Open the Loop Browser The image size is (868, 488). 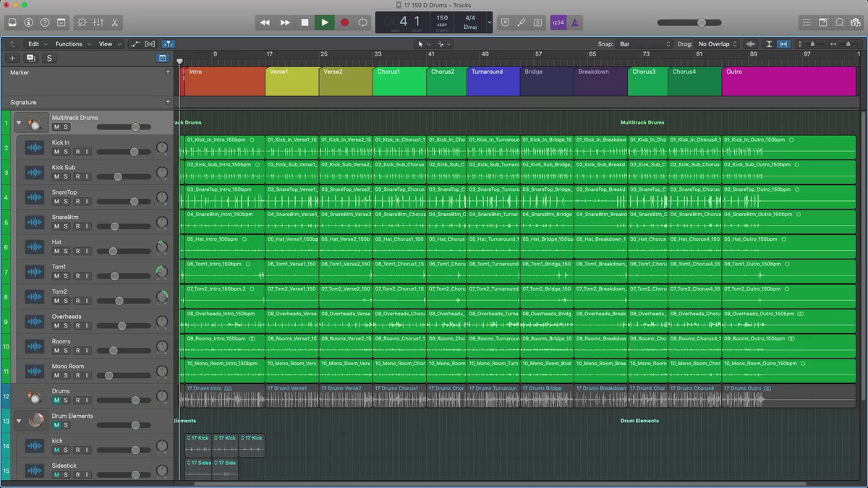839,22
